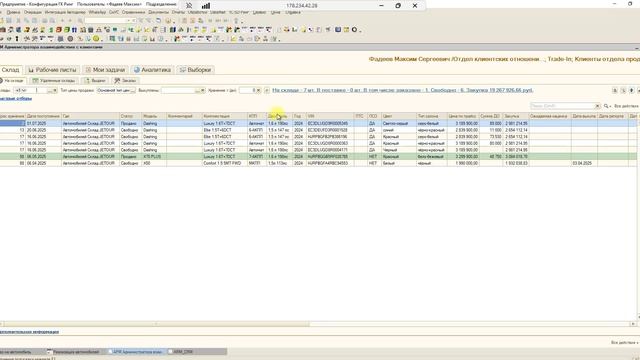
Task: Open the настройки отборов link
Action: pos(16,98)
